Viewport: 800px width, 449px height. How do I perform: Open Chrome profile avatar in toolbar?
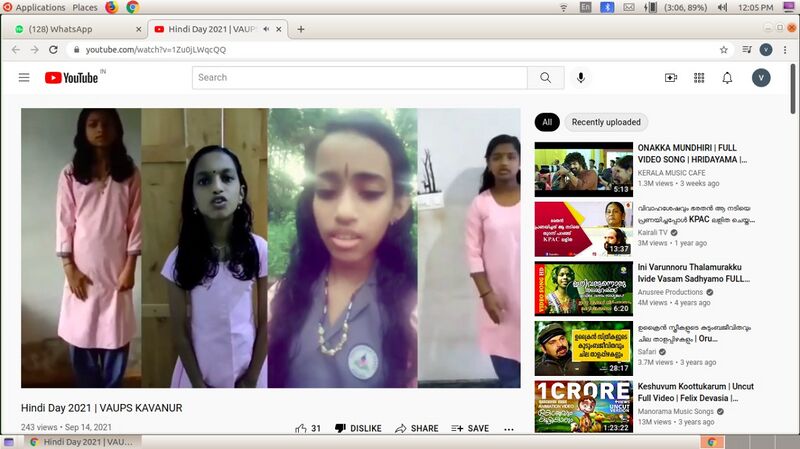tap(766, 49)
